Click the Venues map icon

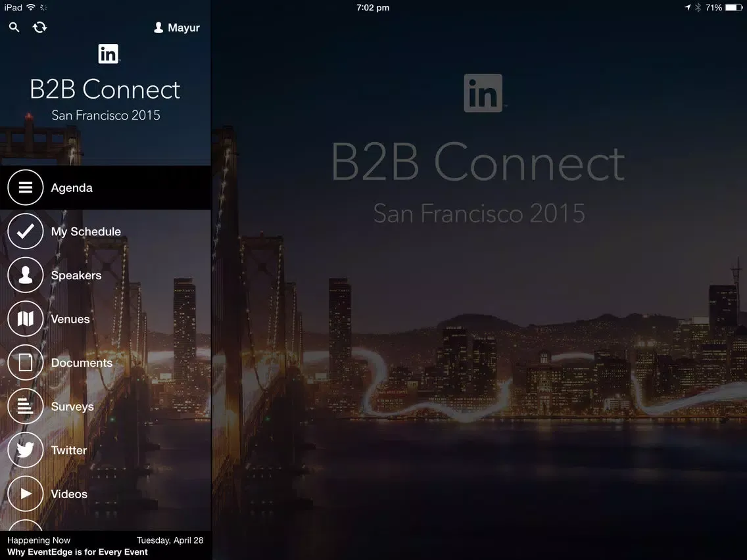coord(25,319)
